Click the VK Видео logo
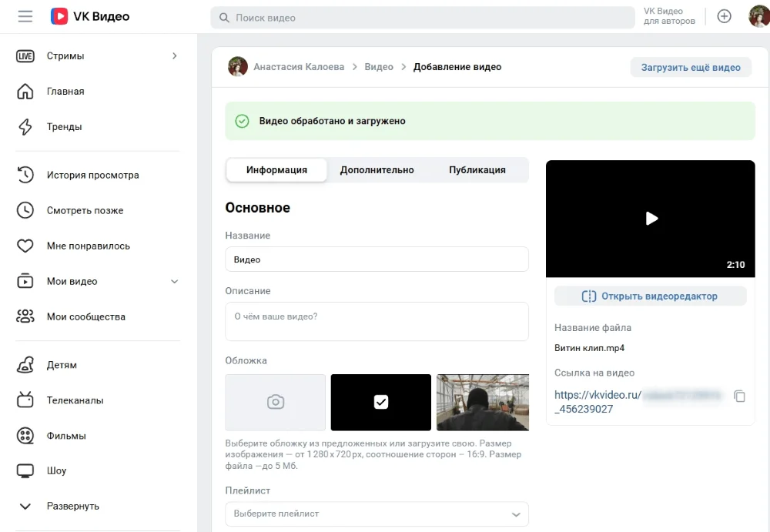The height and width of the screenshot is (532, 770). click(90, 16)
